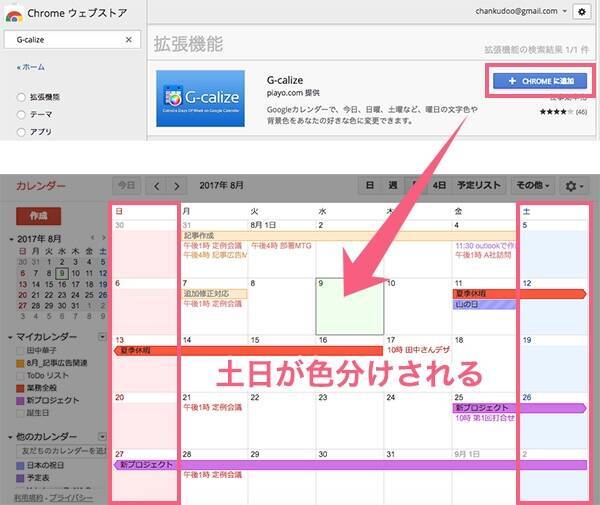Toggle the 誕生日 calendar checkbox
This screenshot has height=505, width=600.
[x=20, y=414]
